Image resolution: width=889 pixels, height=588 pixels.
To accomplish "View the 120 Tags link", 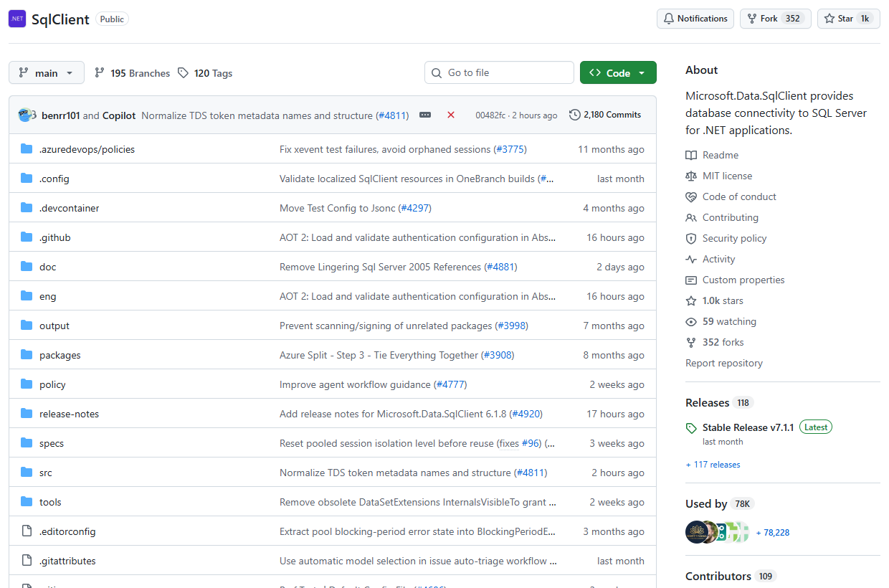I will (205, 73).
